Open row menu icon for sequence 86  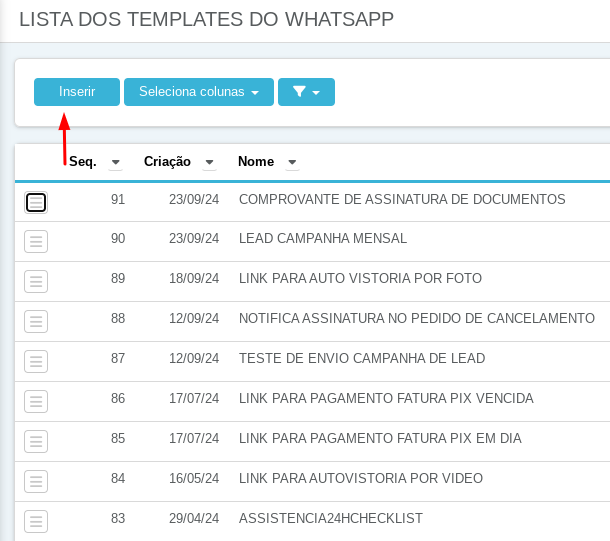36,401
